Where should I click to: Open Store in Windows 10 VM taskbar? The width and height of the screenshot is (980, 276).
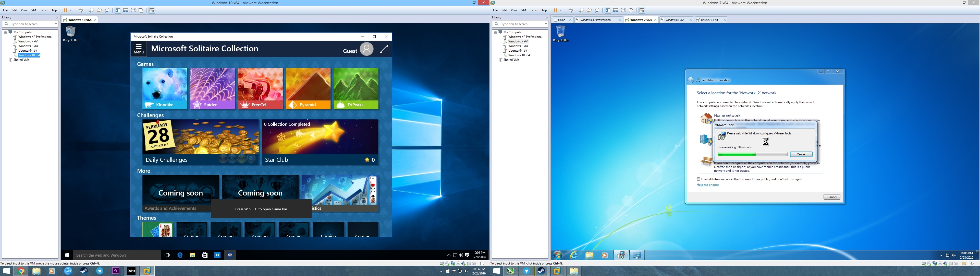tap(205, 255)
